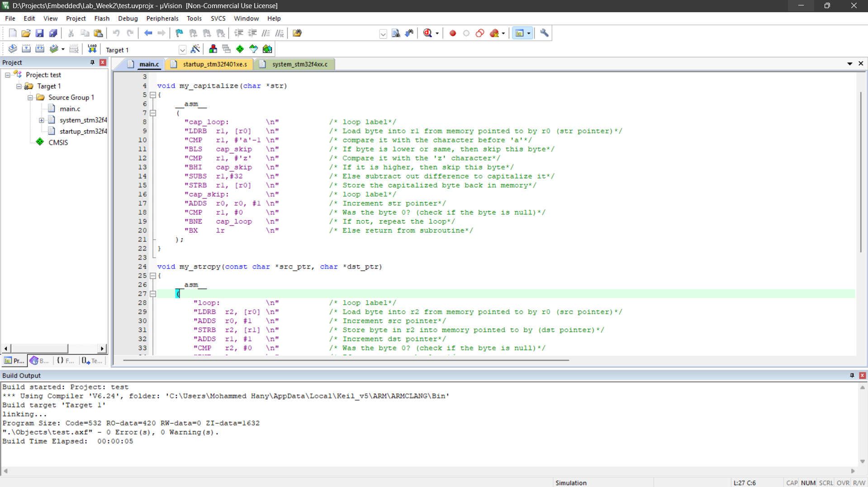This screenshot has width=868, height=487.
Task: Click the Download to flash LOAD icon
Action: (92, 49)
